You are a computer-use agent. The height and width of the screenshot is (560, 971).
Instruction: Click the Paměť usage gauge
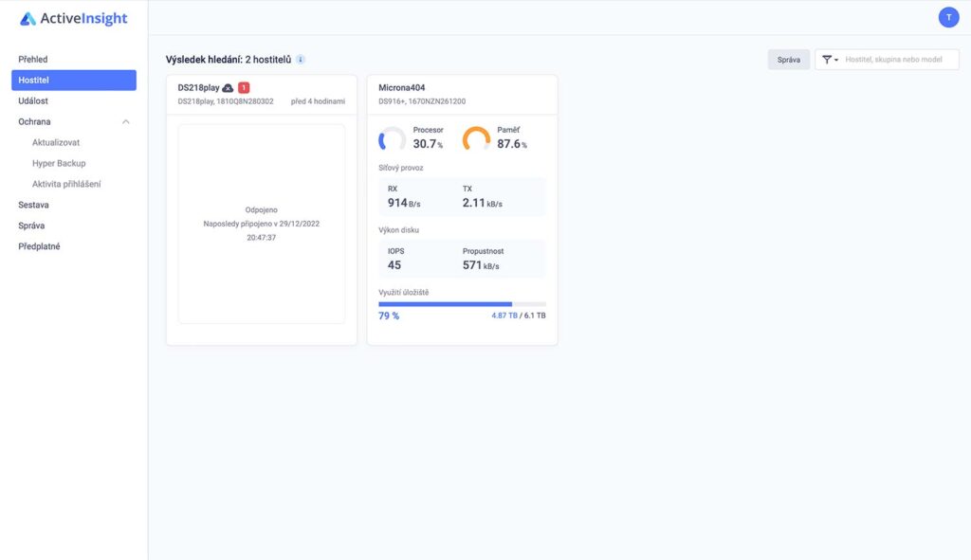(476, 139)
